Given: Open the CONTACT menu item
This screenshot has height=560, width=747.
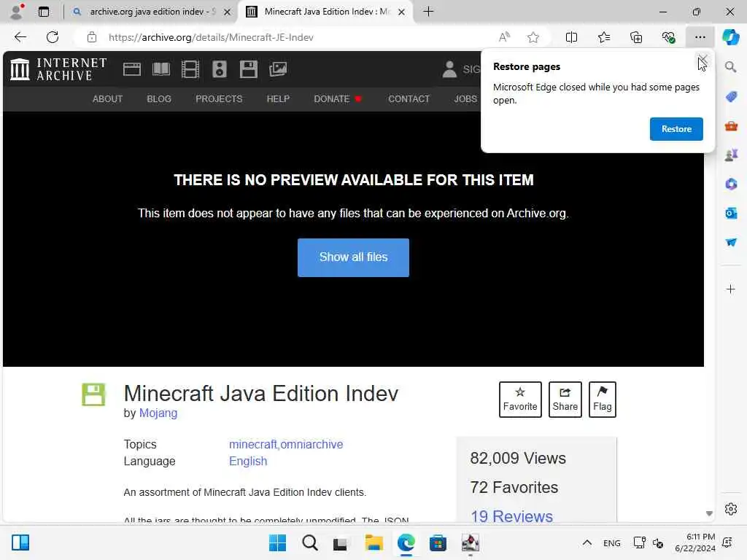Looking at the screenshot, I should point(409,99).
